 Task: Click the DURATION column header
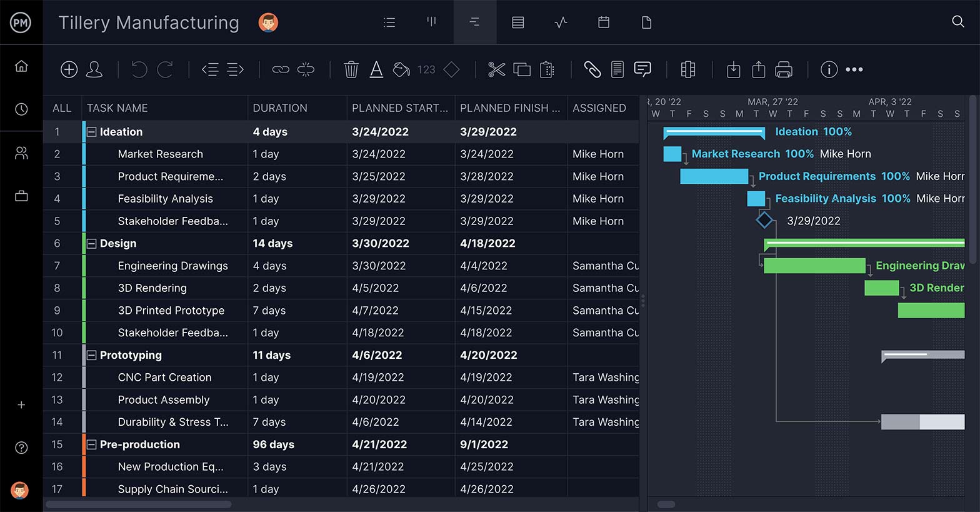tap(280, 108)
